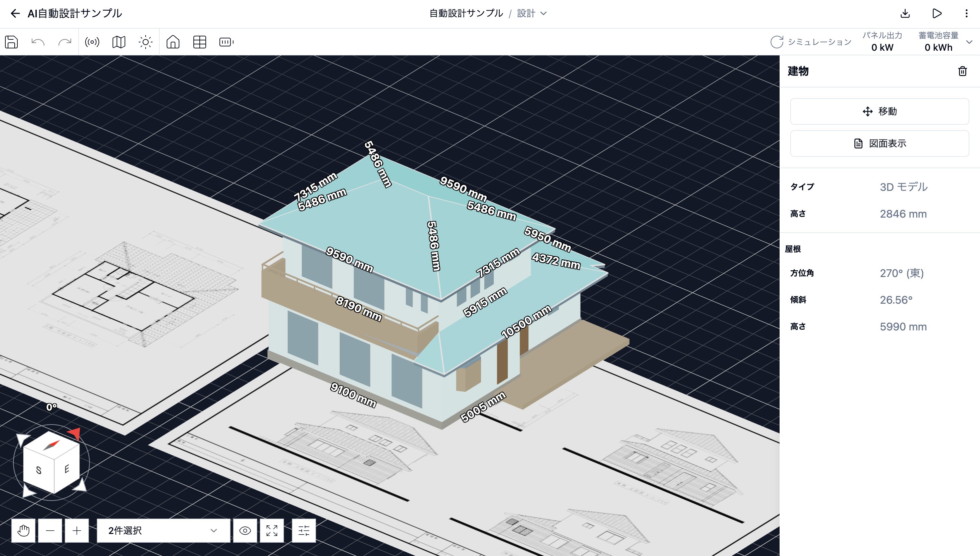Click the roof 高さ value 5990 mm
980x556 pixels.
coord(903,327)
